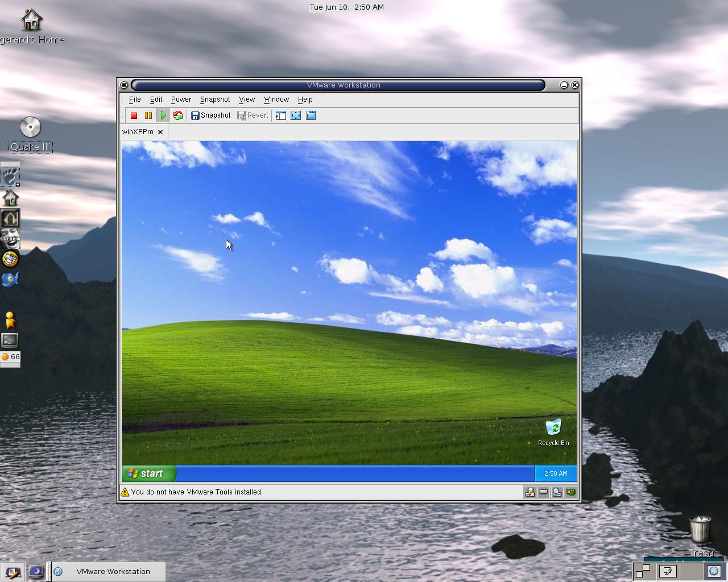Click the network adapter status icon
The height and width of the screenshot is (582, 728).
[571, 492]
